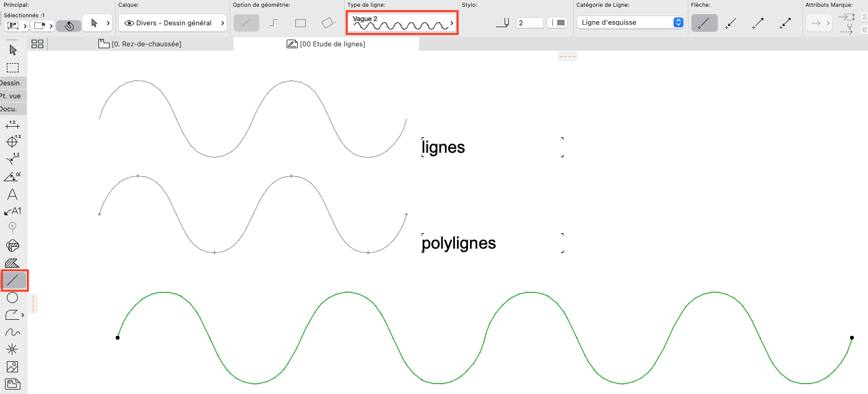The width and height of the screenshot is (868, 394).
Task: Select the Radial Dimension tool
Action: click(12, 159)
